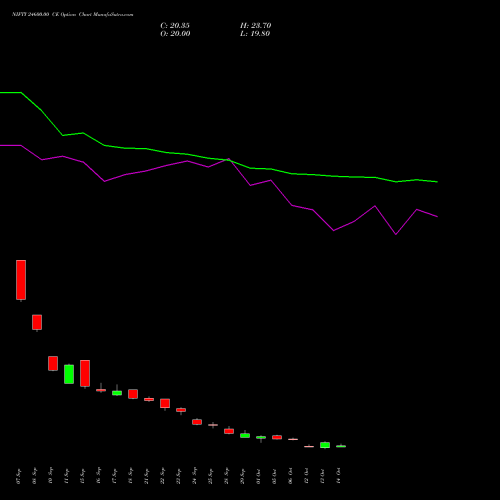Click the 14 Oct date axis label
Screen dimensions: 500x500
339,476
